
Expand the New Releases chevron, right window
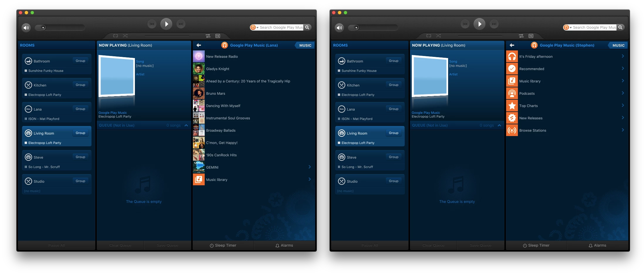[623, 118]
